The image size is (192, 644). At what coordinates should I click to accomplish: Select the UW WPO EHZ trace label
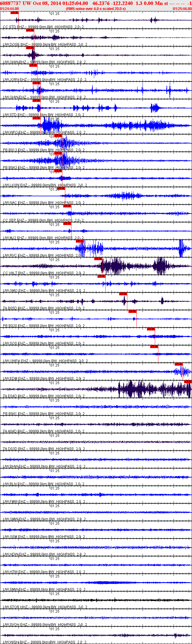(x=44, y=132)
